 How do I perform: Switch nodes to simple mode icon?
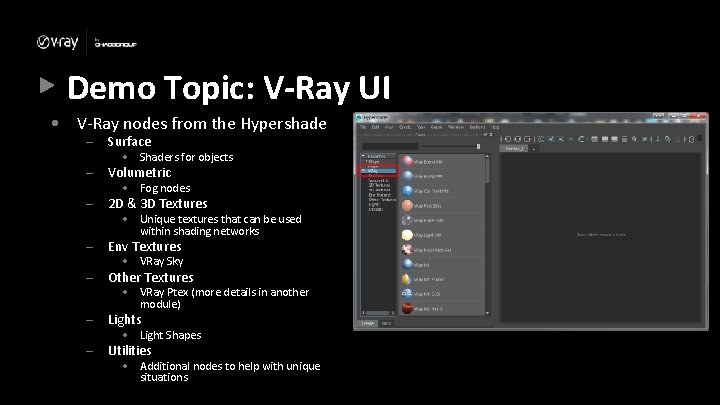pos(594,139)
